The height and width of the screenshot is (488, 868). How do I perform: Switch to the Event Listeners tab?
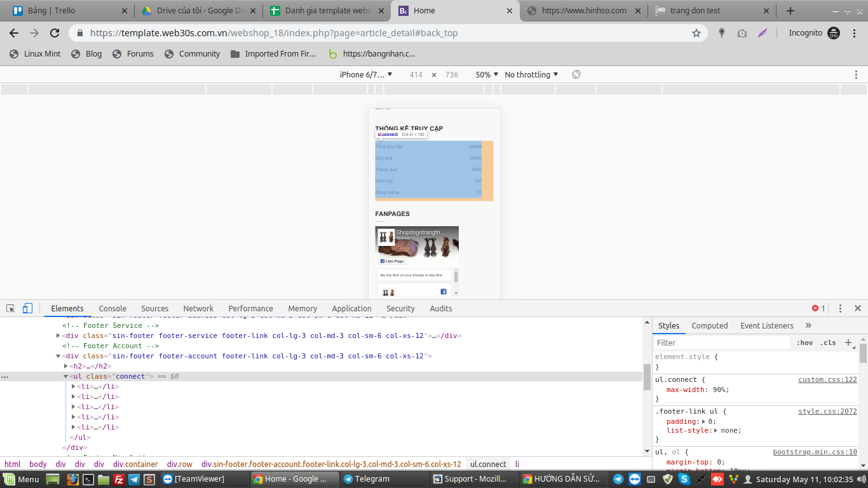(x=767, y=325)
